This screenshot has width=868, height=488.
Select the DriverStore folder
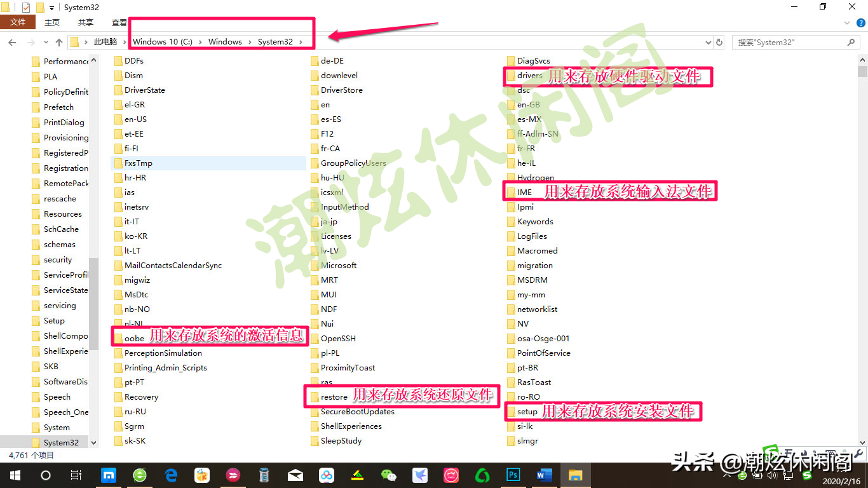342,90
